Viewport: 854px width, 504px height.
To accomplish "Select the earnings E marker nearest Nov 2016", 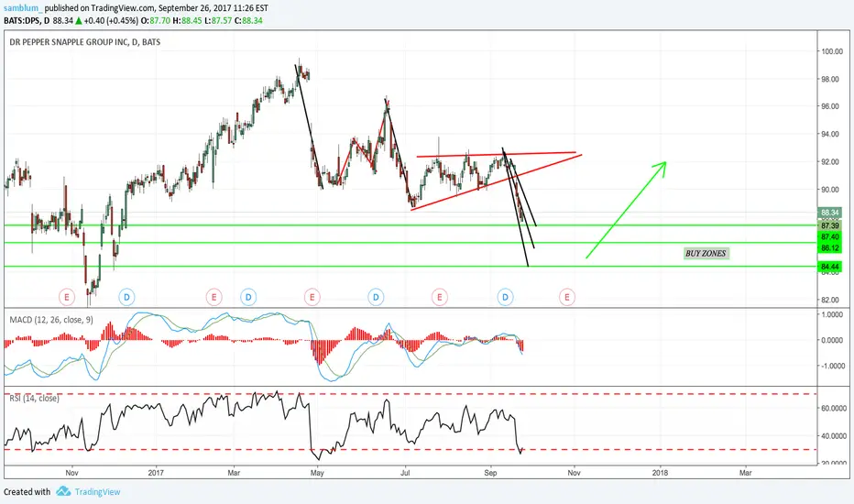I will (x=67, y=297).
